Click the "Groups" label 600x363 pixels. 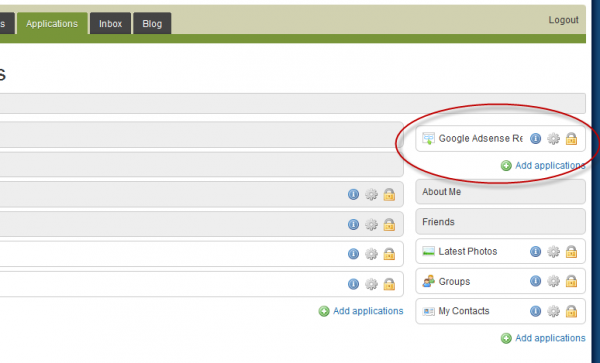[x=454, y=282]
